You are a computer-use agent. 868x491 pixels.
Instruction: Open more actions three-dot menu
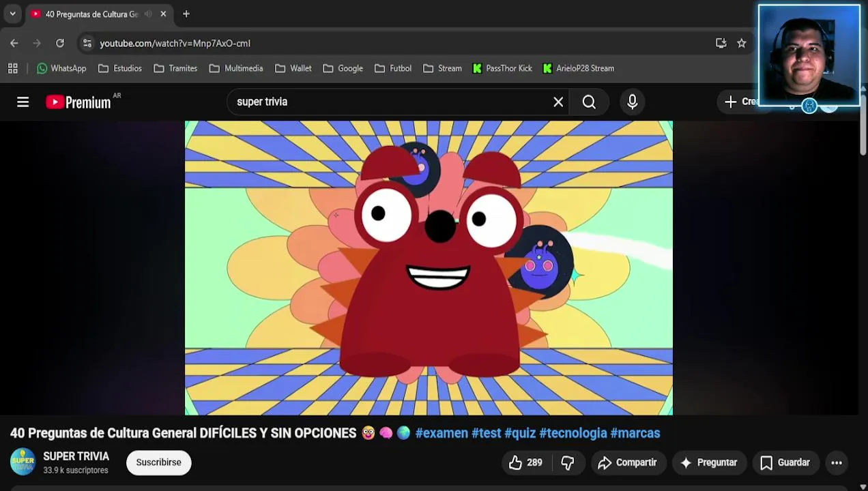pos(837,462)
